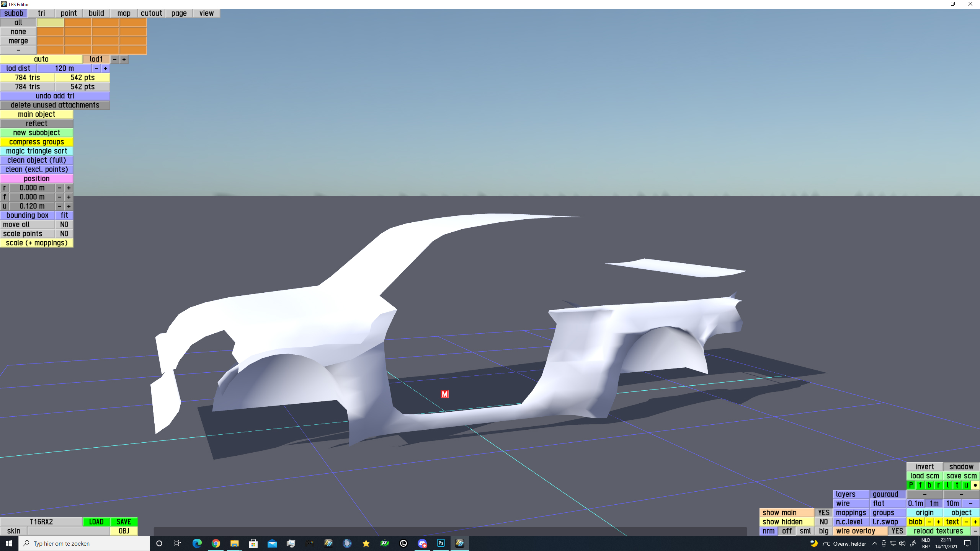Increase lod dist with plus stepper

tap(105, 68)
